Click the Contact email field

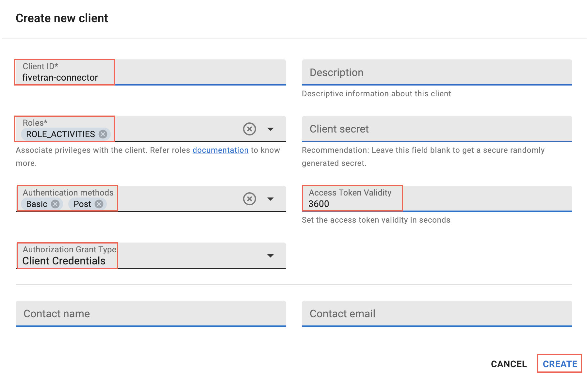point(437,313)
